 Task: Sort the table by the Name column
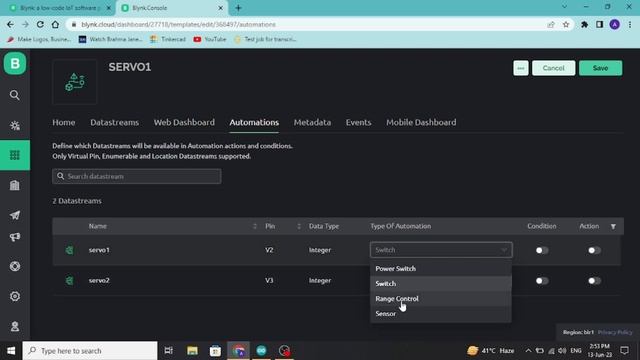click(255, 226)
